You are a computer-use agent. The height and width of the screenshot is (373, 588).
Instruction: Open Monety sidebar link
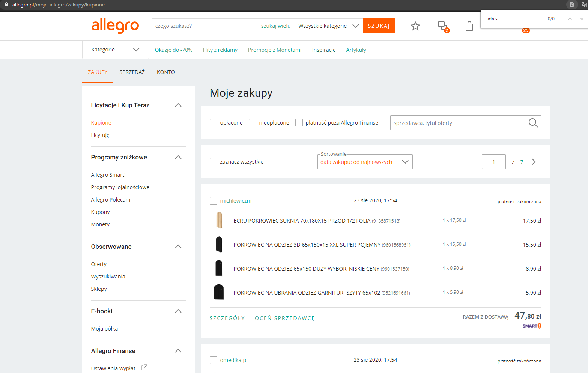click(100, 224)
